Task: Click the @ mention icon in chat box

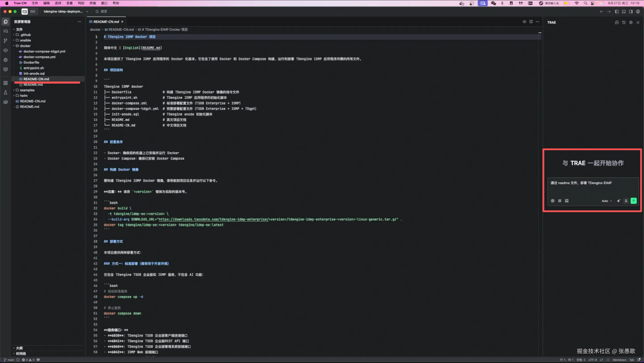Action: click(x=553, y=201)
